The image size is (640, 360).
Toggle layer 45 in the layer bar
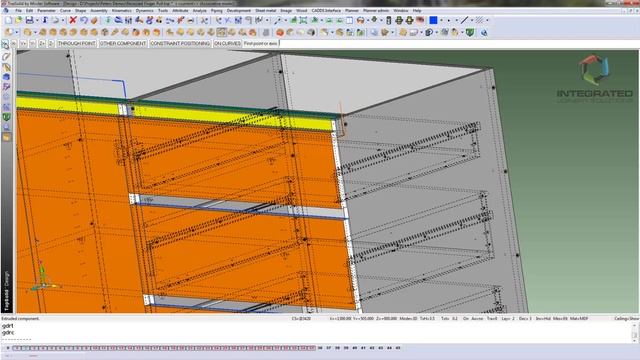pos(398,348)
